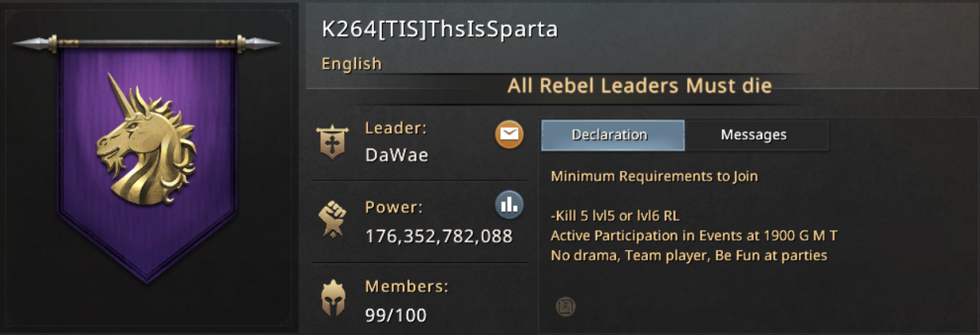Open the power statistics bar-chart icon
The image size is (980, 335).
[x=509, y=204]
